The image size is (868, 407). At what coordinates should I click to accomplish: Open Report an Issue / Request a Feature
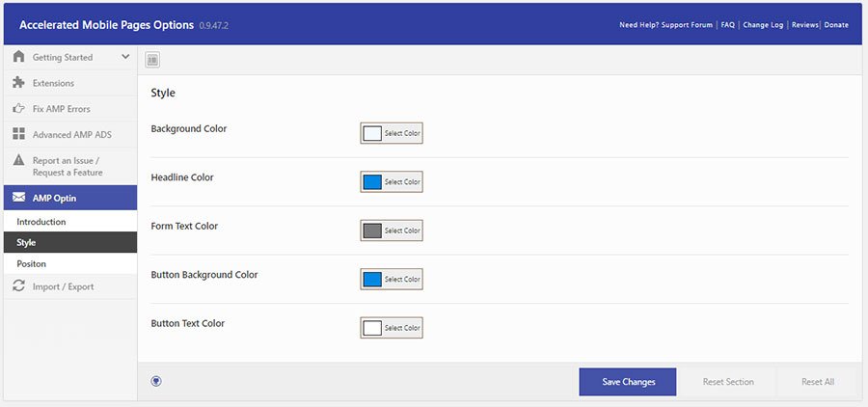(70, 166)
